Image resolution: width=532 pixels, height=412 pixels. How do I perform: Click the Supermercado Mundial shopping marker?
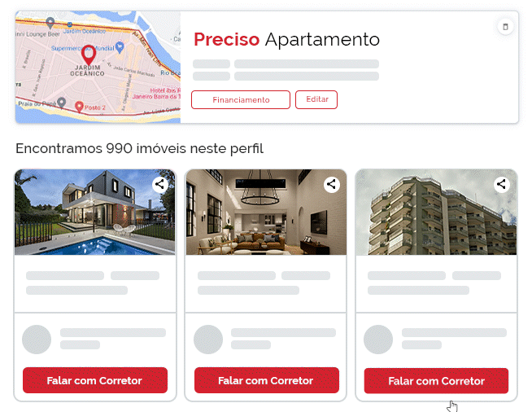point(120,47)
